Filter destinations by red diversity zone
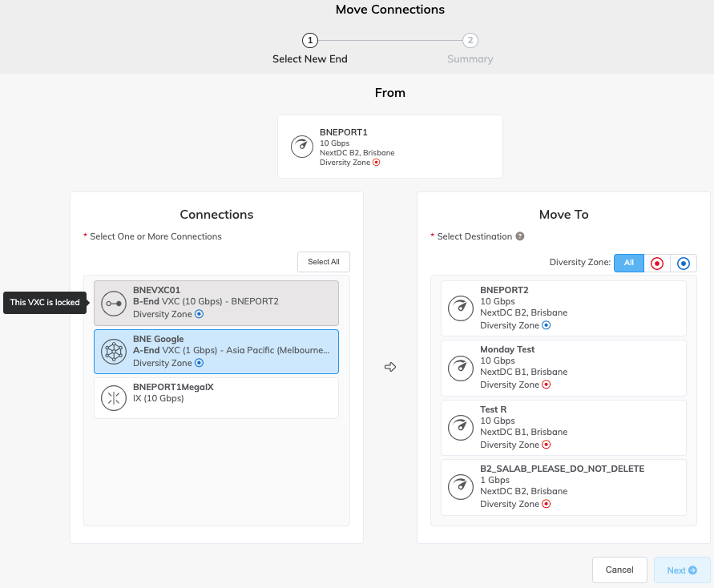The height and width of the screenshot is (588, 714). pos(656,263)
